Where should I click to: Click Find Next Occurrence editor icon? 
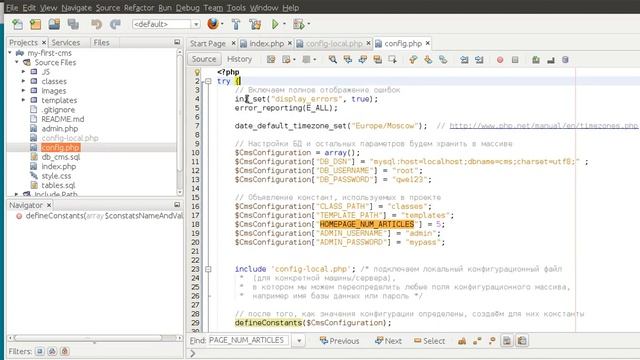(x=362, y=60)
